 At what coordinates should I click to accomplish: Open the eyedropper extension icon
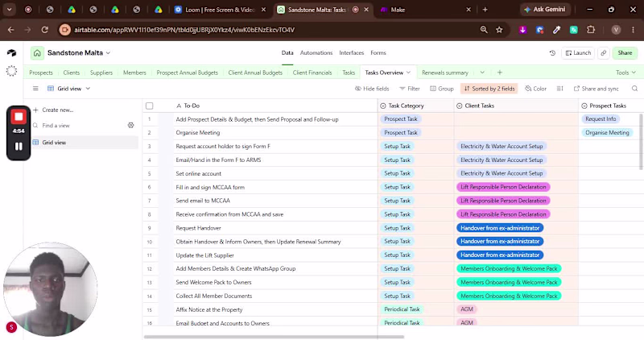pyautogui.click(x=556, y=30)
